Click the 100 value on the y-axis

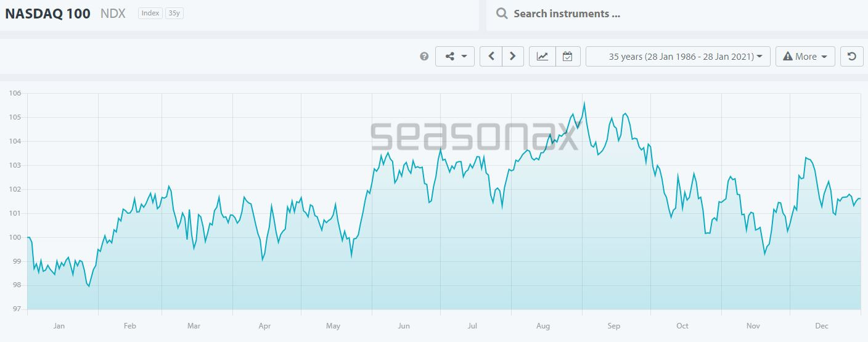click(x=15, y=237)
